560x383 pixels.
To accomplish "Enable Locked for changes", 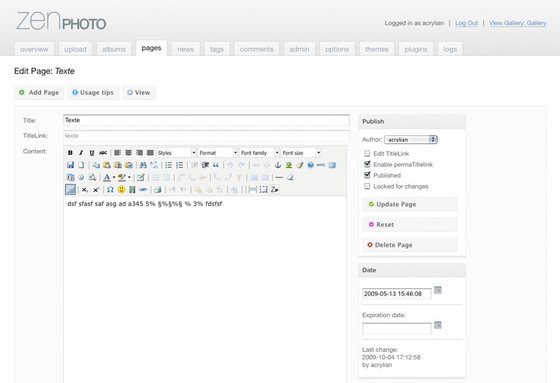I will click(367, 186).
